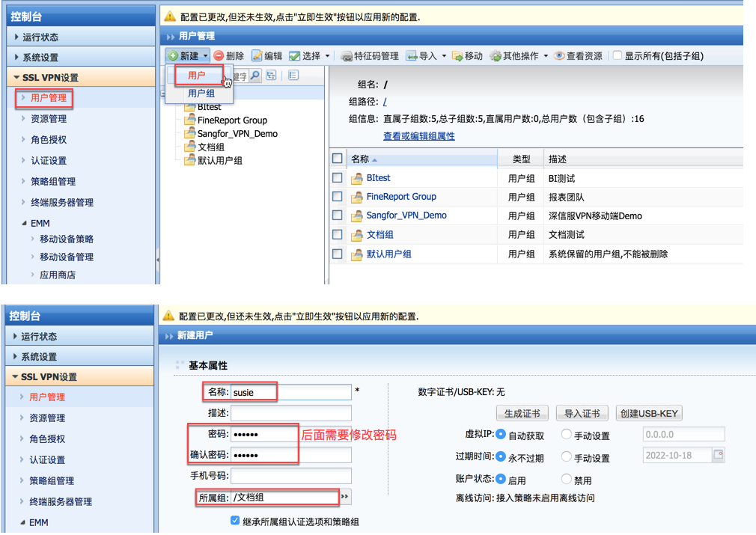Choose 用户 from the 新建 menu
The image size is (756, 535).
point(197,75)
